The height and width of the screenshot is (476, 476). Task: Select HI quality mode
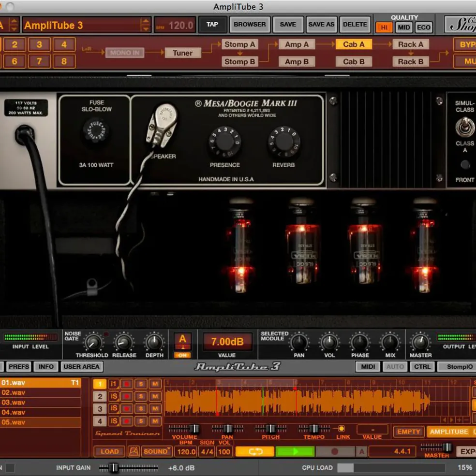tap(384, 28)
